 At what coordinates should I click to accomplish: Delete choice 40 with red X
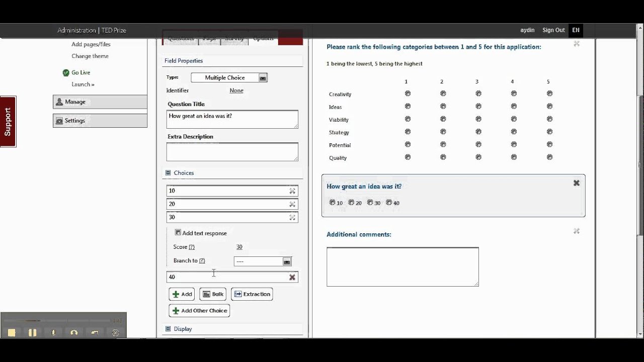292,277
